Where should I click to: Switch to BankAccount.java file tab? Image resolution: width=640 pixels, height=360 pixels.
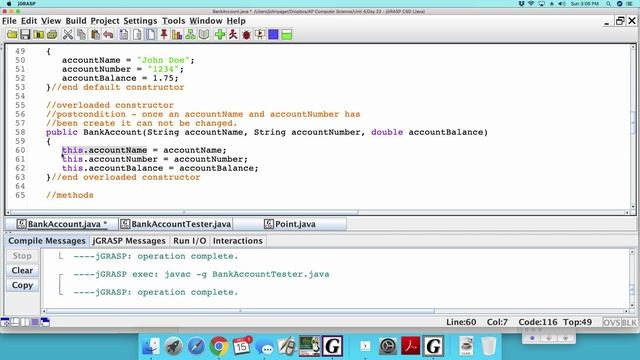coord(62,224)
